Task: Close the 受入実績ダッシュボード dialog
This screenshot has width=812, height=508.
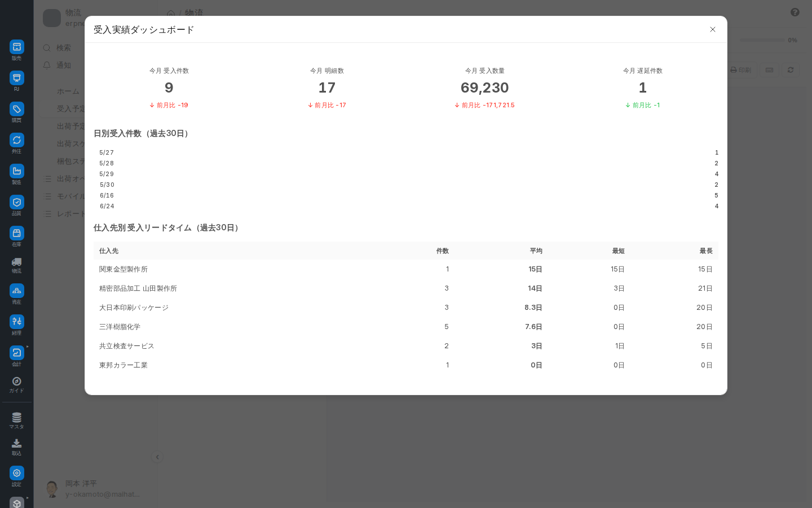Action: point(713,29)
